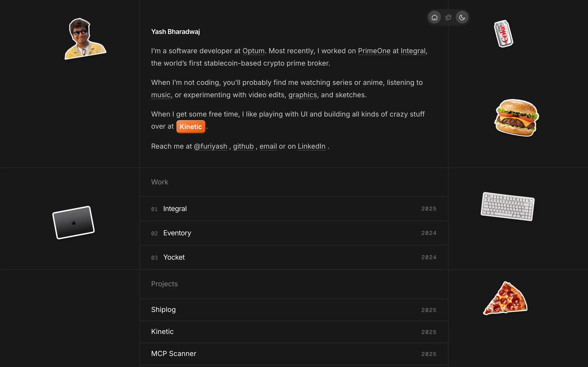Visit the @furiyash profile link
Viewport: 588px width, 367px height.
(210, 146)
